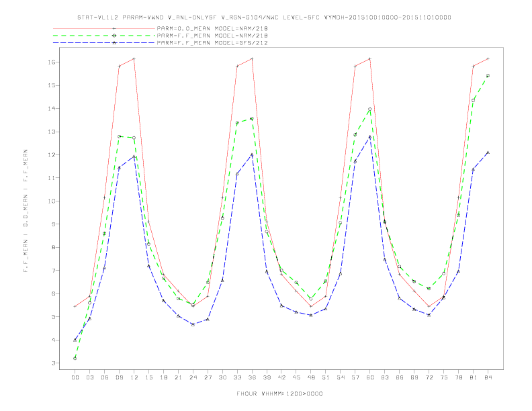
Task: Click x-axis tick label 72
Action: coord(429,377)
